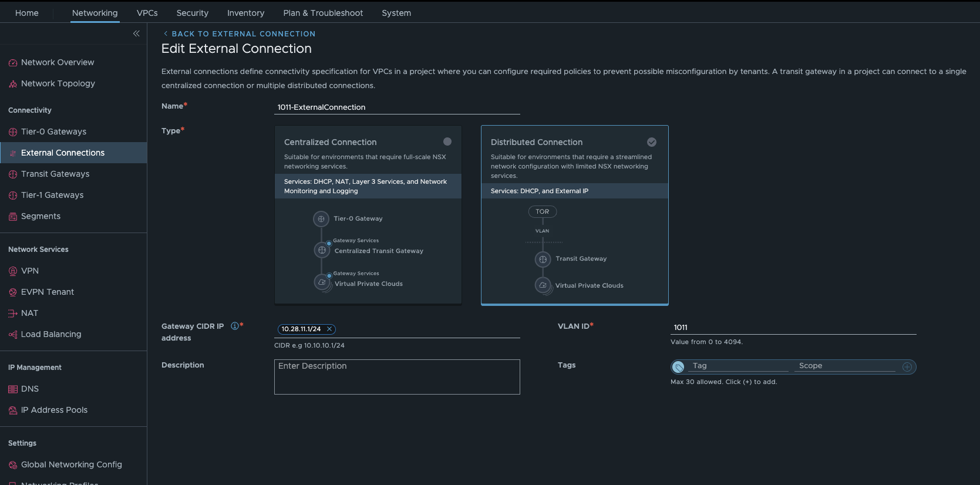Click the VLAN ID input field

tap(793, 328)
